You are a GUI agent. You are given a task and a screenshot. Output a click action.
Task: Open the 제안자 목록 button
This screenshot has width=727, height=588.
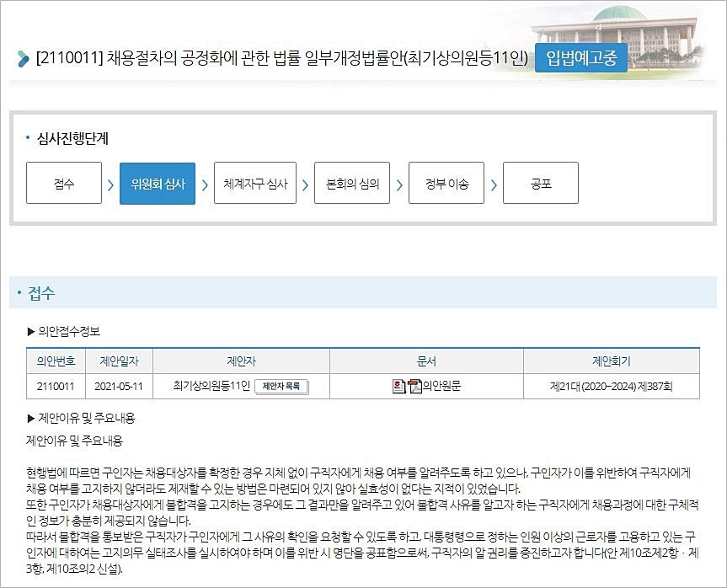281,387
